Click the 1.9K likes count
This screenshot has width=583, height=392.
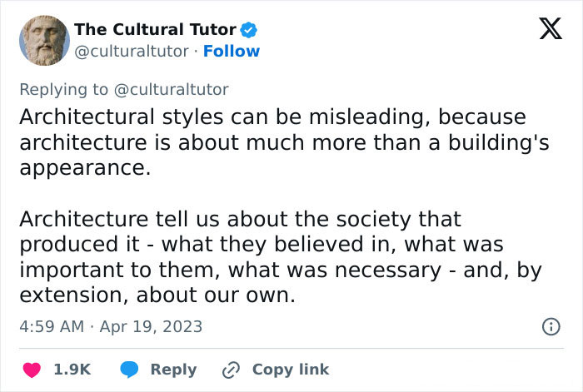[x=72, y=370]
